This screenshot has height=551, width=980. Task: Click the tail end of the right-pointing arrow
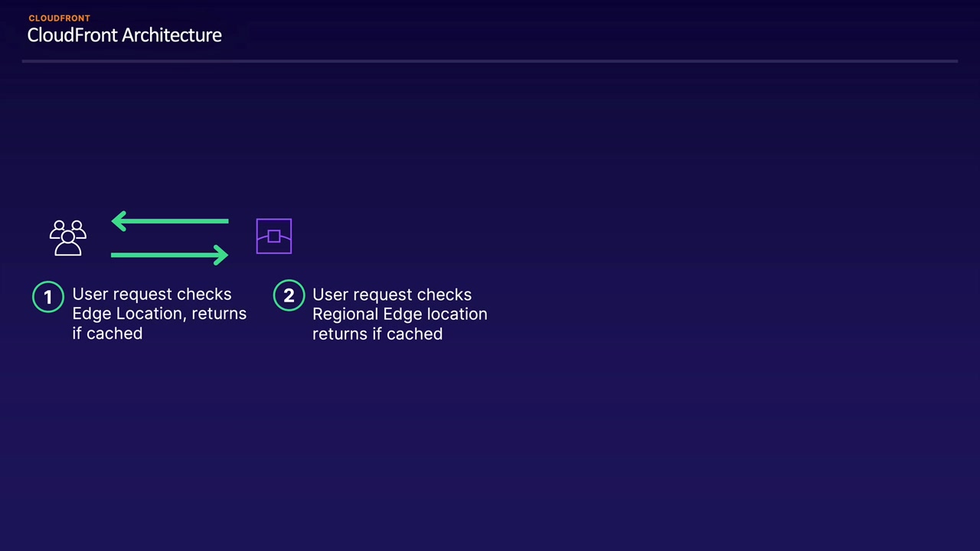116,255
